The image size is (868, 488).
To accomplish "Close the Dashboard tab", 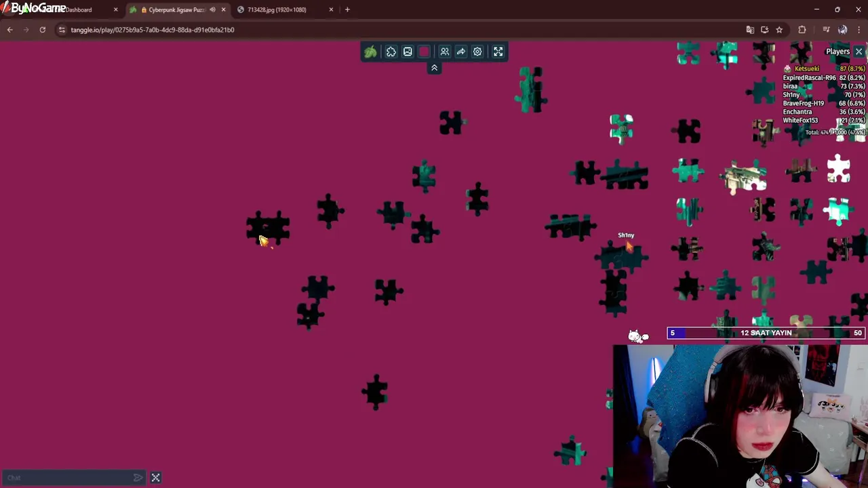I will [x=116, y=9].
